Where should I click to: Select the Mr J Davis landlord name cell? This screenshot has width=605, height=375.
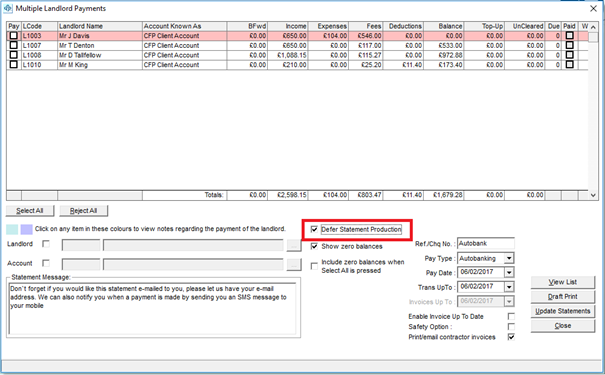click(x=100, y=35)
